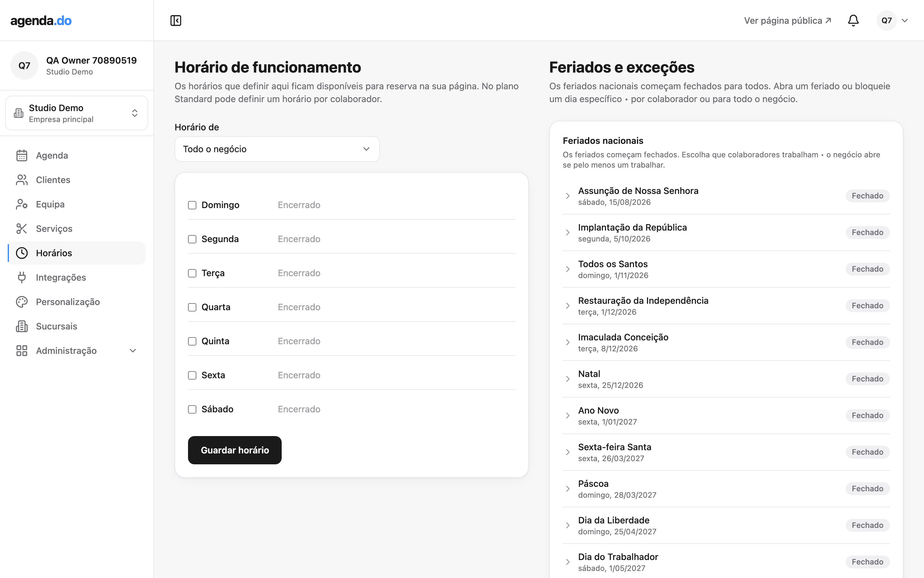
Task: Click the Q7 avatar beside QA Owner name
Action: pos(24,66)
